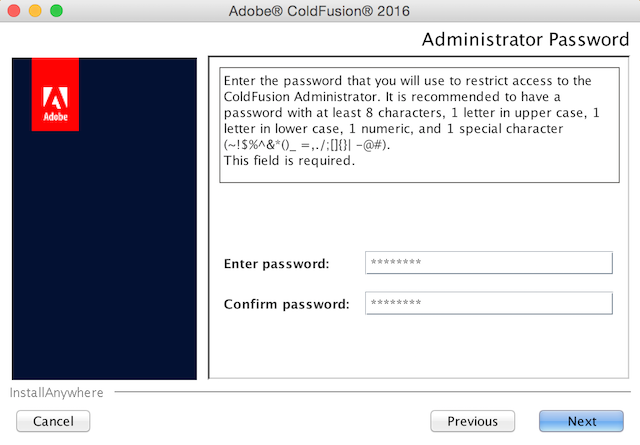Close the installer window with red button
The height and width of the screenshot is (445, 640).
pyautogui.click(x=14, y=11)
